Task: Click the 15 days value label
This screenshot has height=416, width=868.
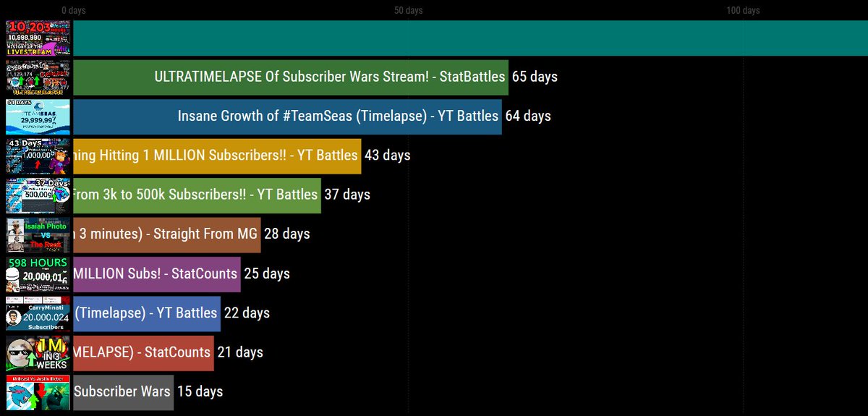Action: tap(200, 392)
